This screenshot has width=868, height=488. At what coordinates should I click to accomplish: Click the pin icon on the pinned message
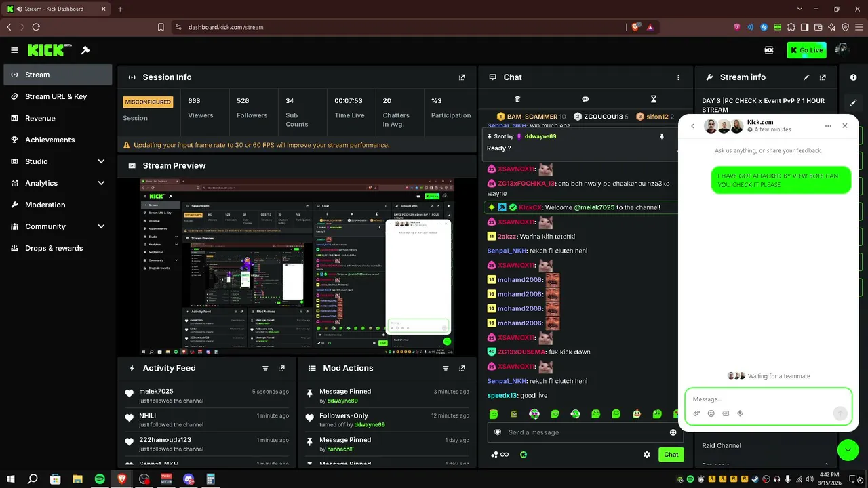pos(662,136)
